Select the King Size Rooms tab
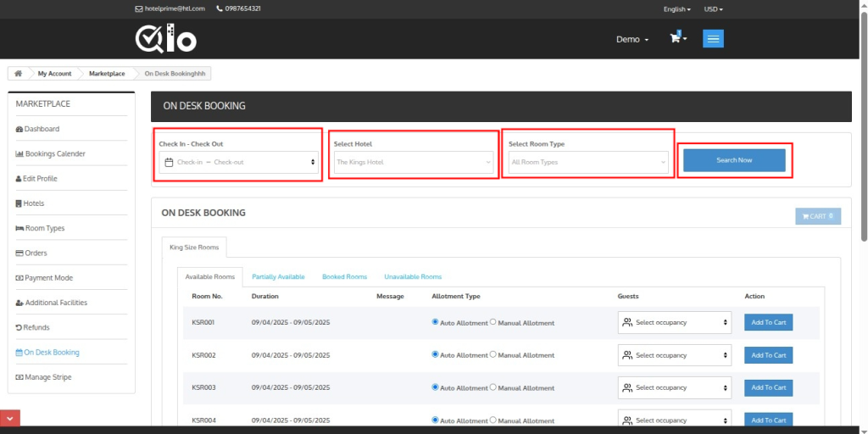The height and width of the screenshot is (434, 868). (194, 248)
